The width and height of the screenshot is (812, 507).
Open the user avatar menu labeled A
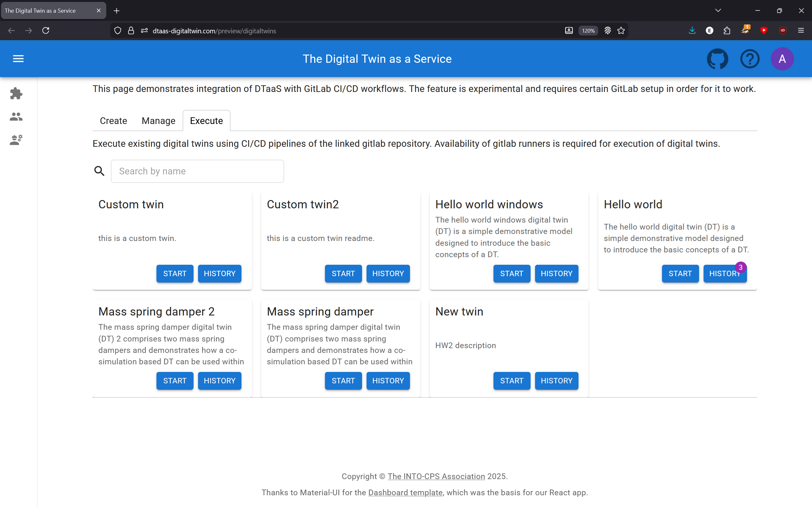click(782, 59)
